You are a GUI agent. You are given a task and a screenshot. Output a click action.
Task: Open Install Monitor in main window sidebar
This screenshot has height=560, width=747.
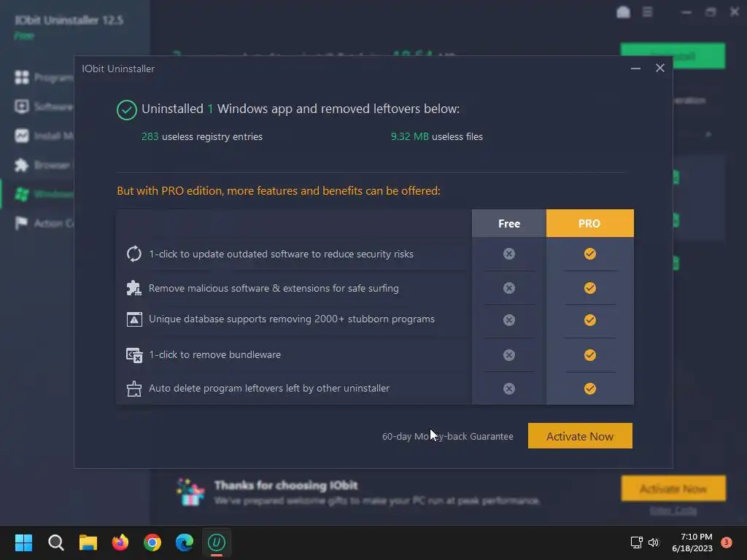tap(44, 136)
